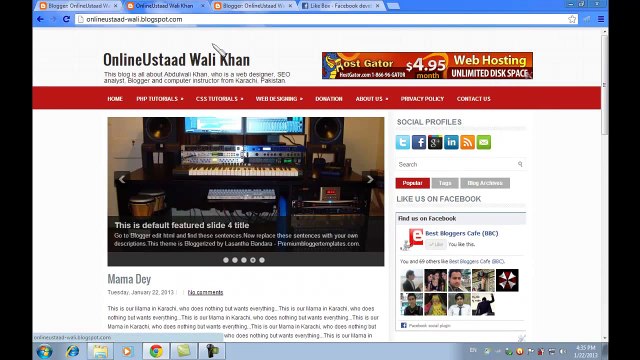This screenshot has width=640, height=360.
Task: Open Windows Explorer folder in taskbar
Action: [x=100, y=351]
